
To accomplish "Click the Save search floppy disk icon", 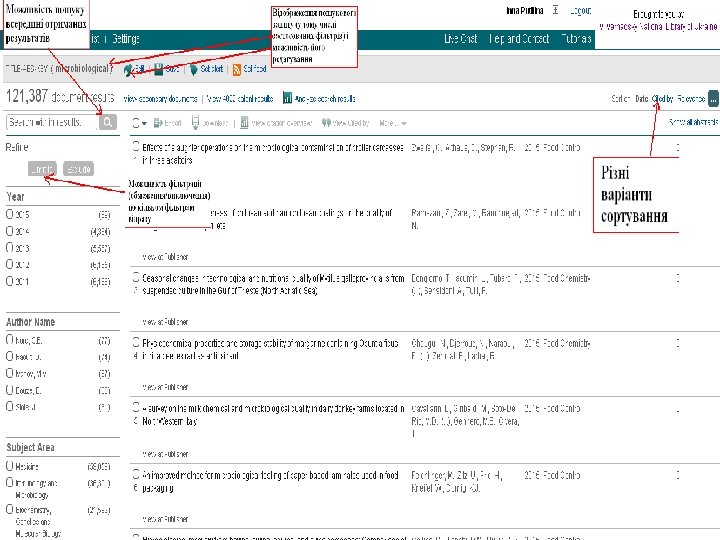I will click(x=158, y=69).
